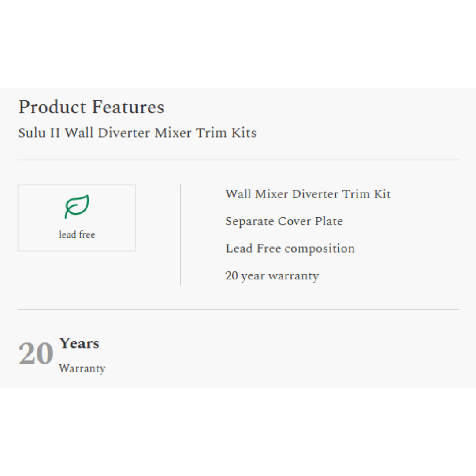Click the green leaf icon
The image size is (476, 476).
tap(77, 206)
